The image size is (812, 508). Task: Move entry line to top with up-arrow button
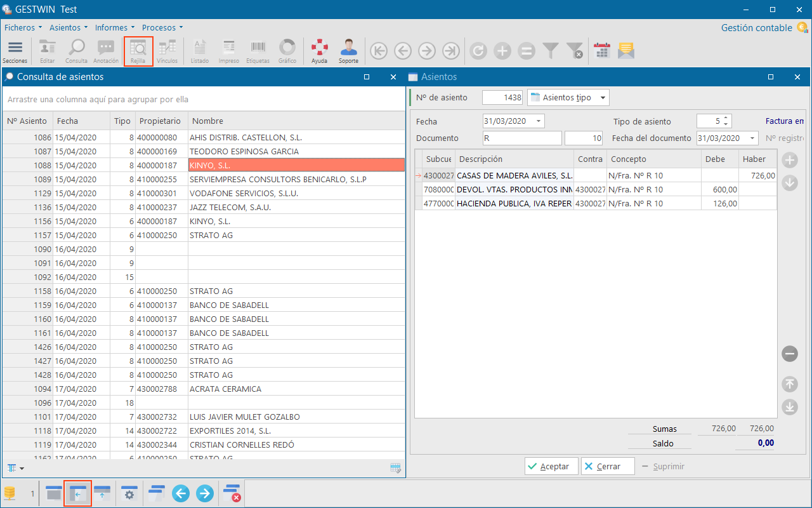coord(790,384)
